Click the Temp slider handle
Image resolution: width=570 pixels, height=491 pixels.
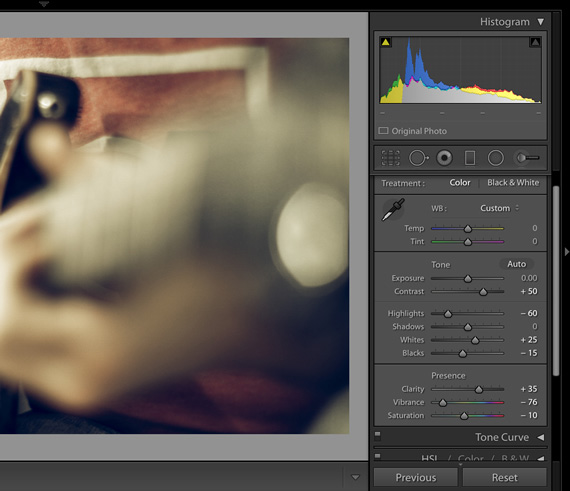coord(468,229)
